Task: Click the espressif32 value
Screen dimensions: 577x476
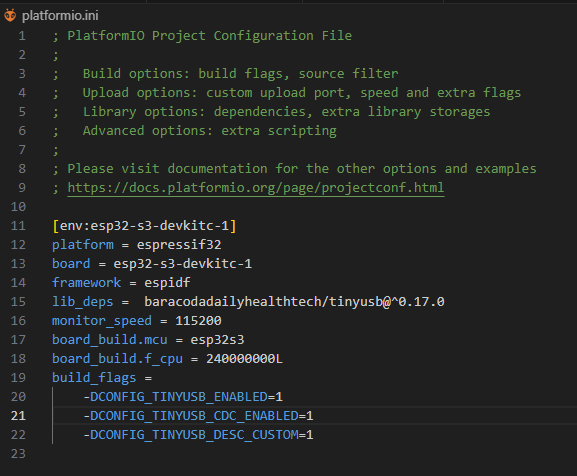Action: (x=179, y=245)
